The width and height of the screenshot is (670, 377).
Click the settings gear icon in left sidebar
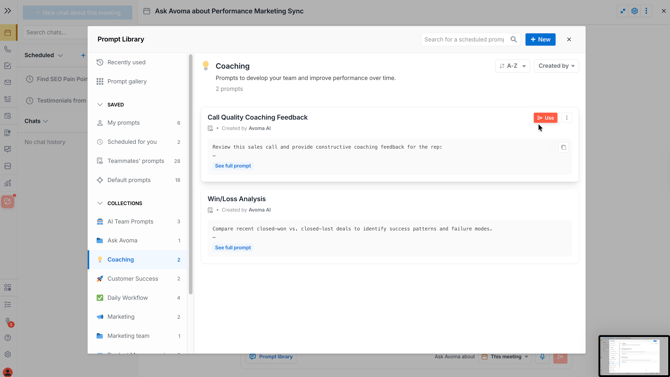click(8, 354)
